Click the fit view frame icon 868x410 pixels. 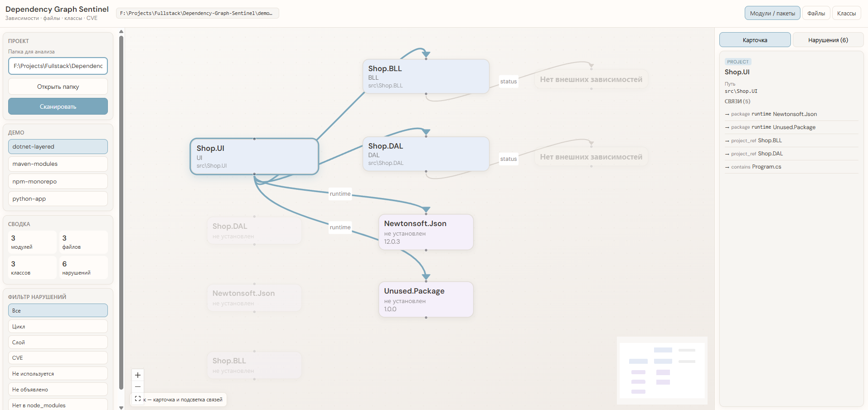click(x=138, y=399)
